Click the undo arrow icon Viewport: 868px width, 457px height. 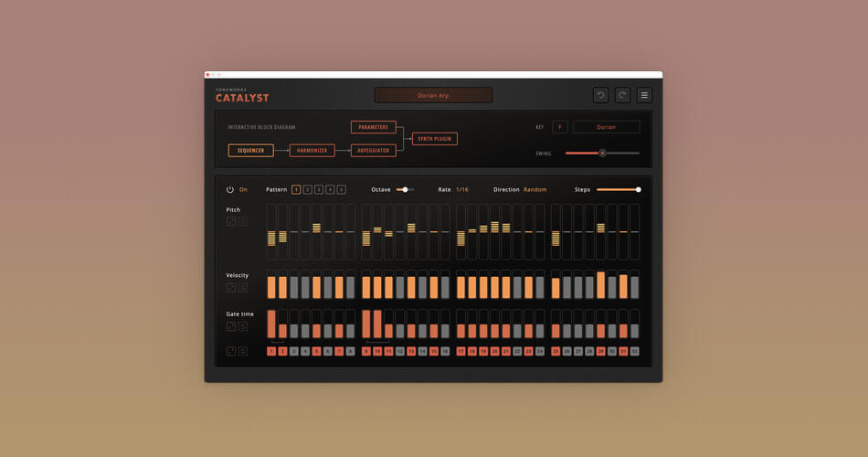[x=600, y=95]
